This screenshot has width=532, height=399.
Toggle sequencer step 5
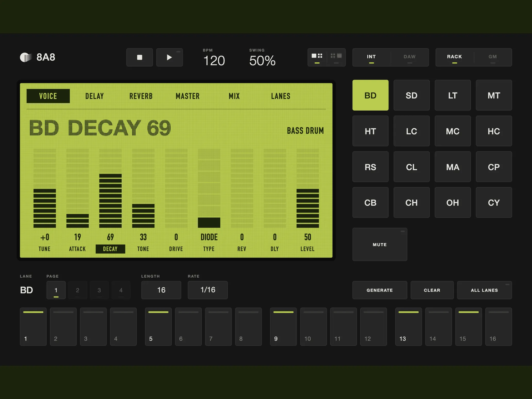[158, 326]
